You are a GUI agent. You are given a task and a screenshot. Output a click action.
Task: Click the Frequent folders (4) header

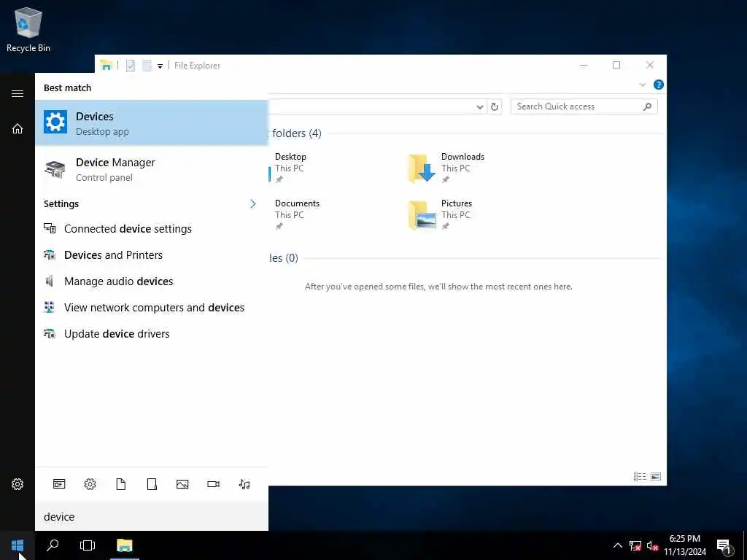click(295, 133)
